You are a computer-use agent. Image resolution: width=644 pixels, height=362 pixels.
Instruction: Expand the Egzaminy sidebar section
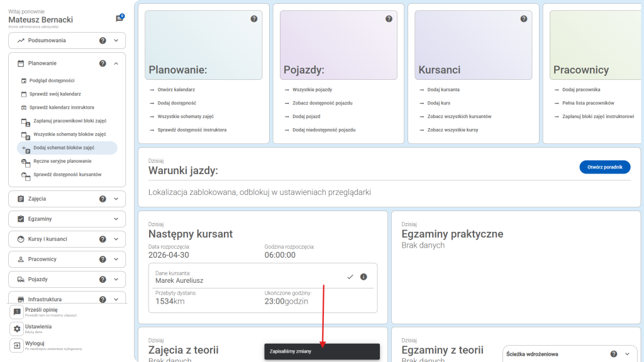pyautogui.click(x=116, y=219)
